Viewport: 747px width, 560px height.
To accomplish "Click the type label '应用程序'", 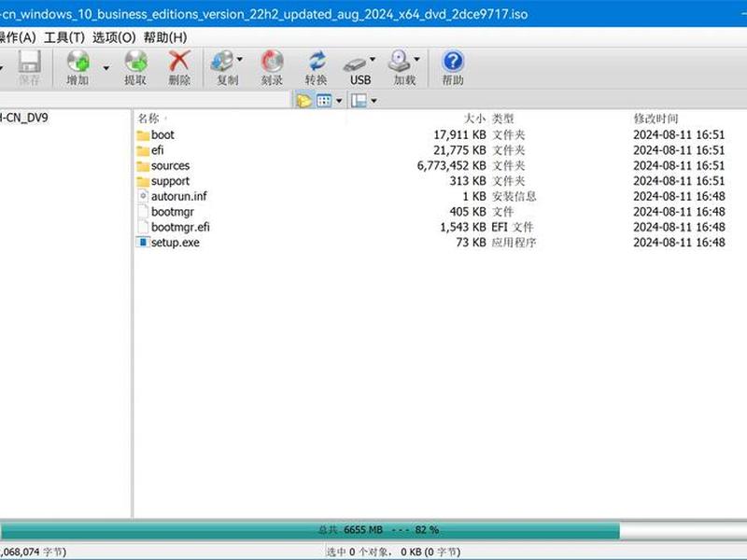I will (x=514, y=243).
